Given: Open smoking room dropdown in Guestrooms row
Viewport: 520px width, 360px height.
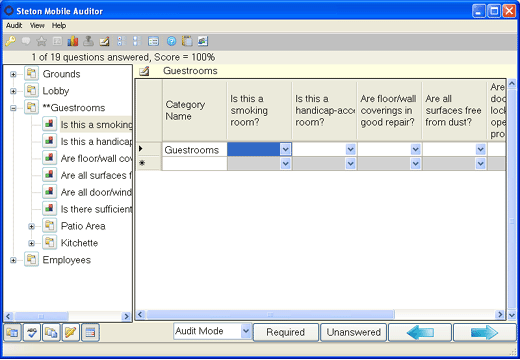Looking at the screenshot, I should pyautogui.click(x=285, y=149).
